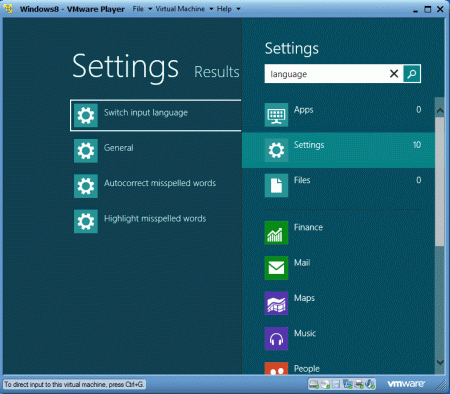The image size is (450, 394).
Task: Open the Help menu
Action: tap(224, 9)
